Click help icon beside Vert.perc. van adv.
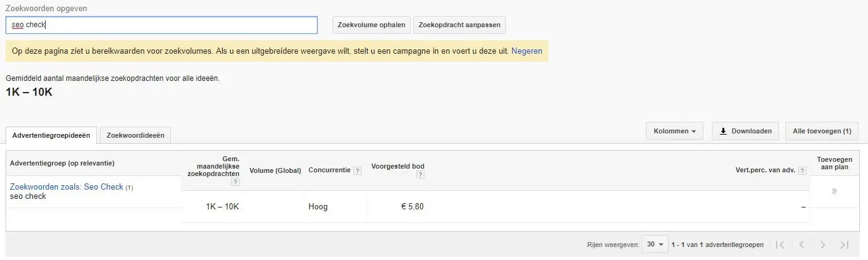Image resolution: width=868 pixels, height=260 pixels. (x=802, y=170)
